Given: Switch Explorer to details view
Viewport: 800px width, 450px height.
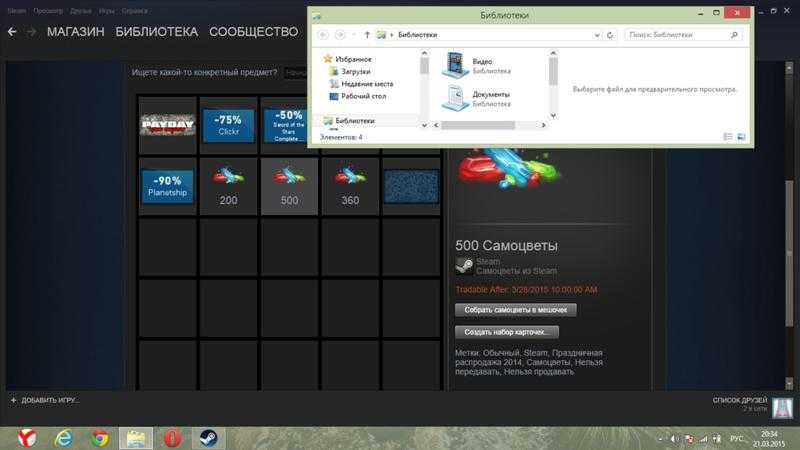Looking at the screenshot, I should coord(728,137).
